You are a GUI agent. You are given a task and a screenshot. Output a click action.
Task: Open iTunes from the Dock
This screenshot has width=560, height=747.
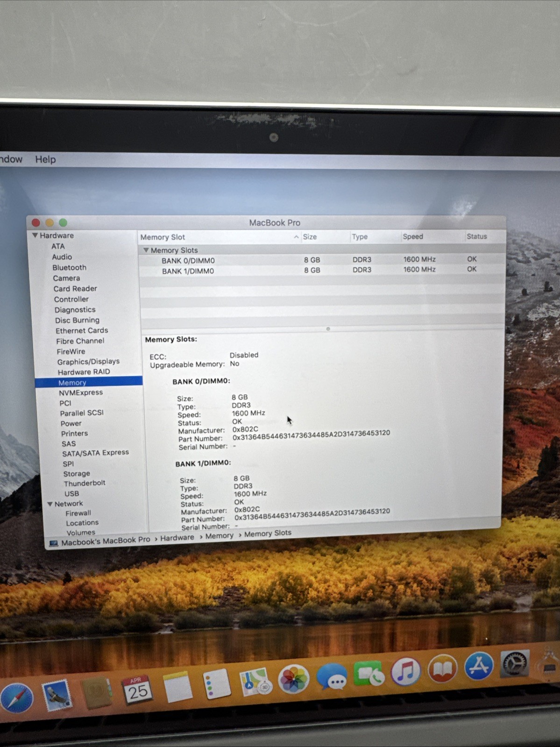coord(405,671)
